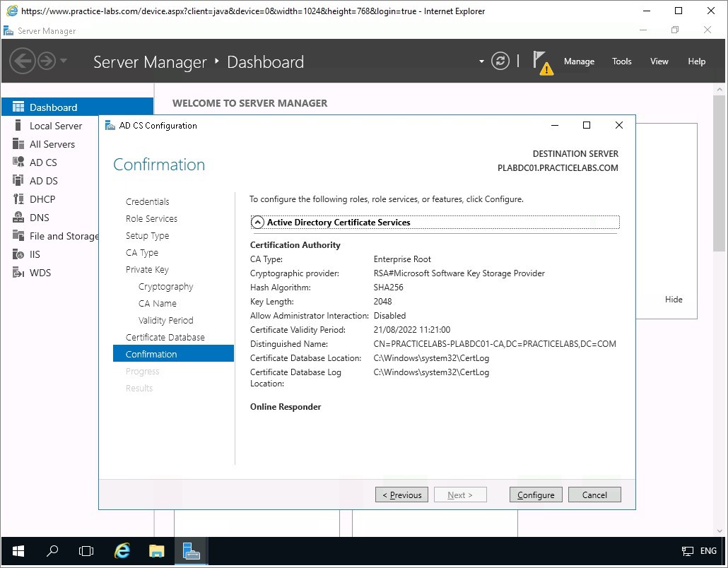Image resolution: width=728 pixels, height=568 pixels.
Task: Go to Validity Period wizard step
Action: (x=166, y=320)
